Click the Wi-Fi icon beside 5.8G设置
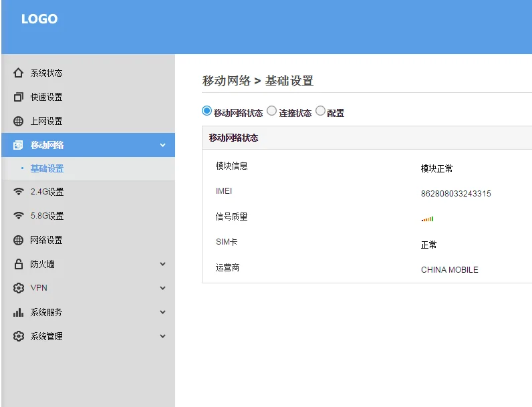 point(18,216)
